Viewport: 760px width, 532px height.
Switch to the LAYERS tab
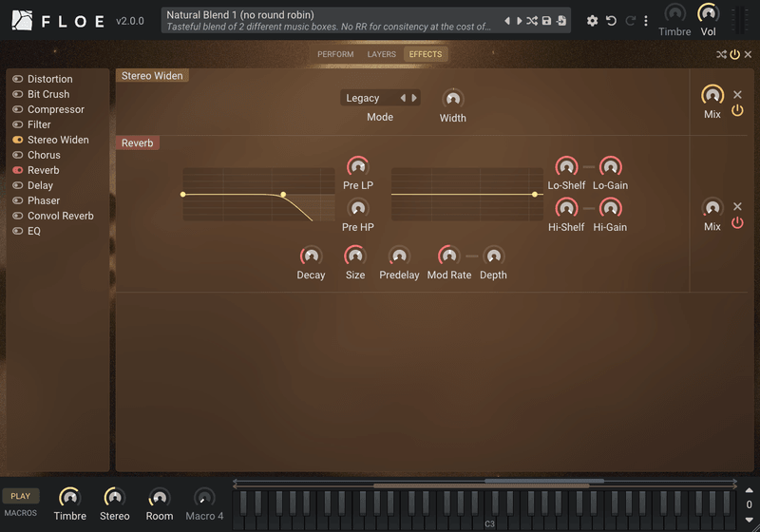click(x=382, y=54)
